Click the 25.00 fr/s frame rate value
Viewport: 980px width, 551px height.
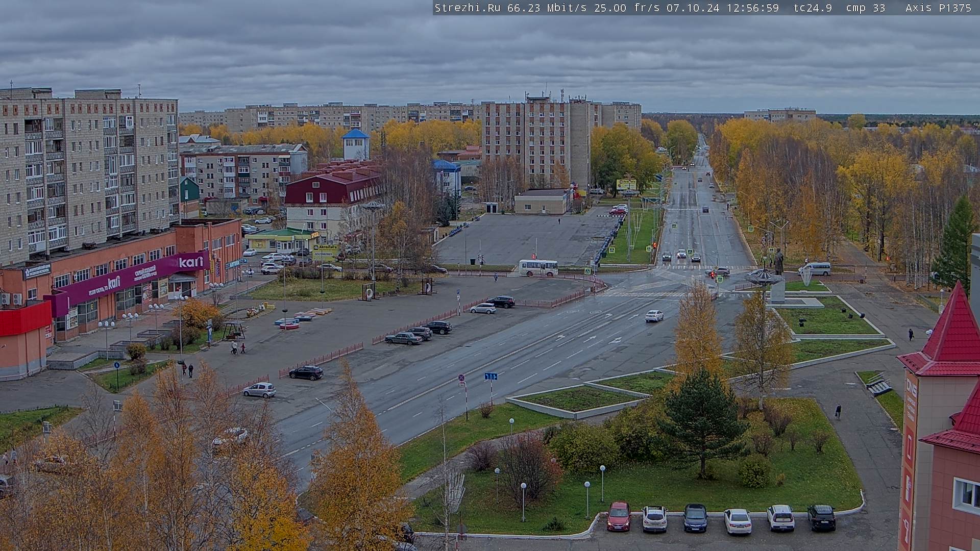point(628,8)
